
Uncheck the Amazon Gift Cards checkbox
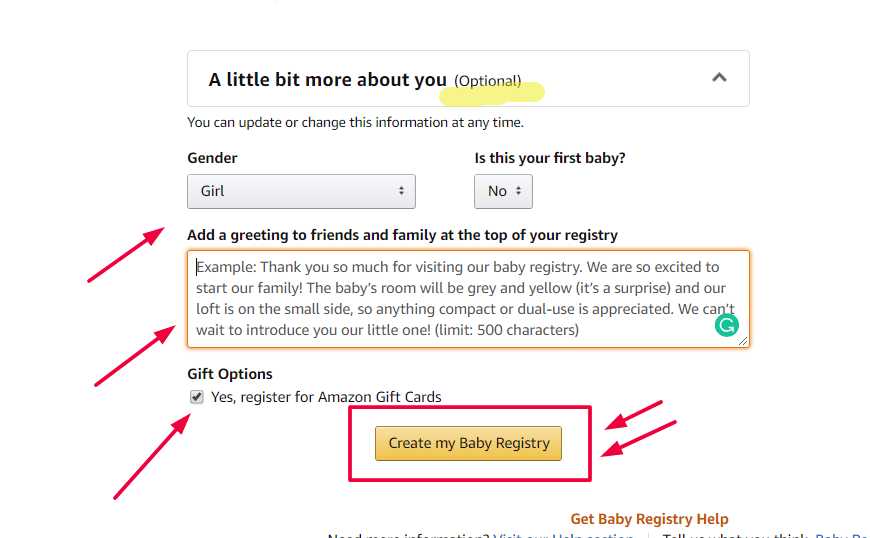197,397
